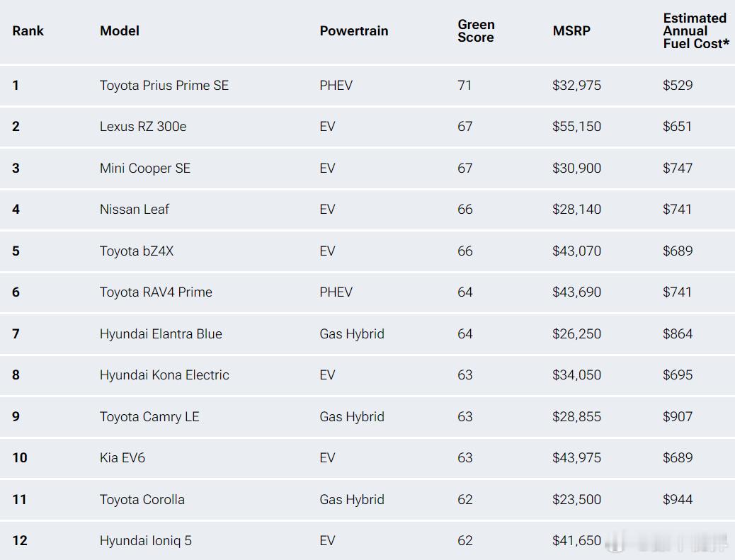Click the green score 71 cell
Screen dimensions: 735x560
(465, 85)
